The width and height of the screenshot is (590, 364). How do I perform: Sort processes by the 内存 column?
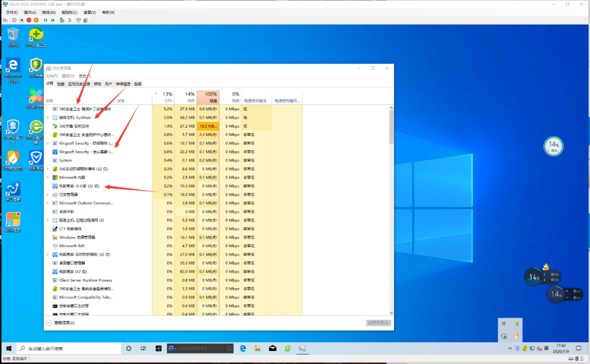(186, 97)
